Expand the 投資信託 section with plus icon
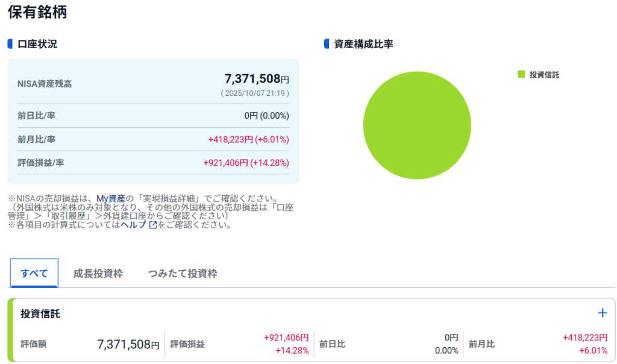The width and height of the screenshot is (617, 364). [602, 313]
